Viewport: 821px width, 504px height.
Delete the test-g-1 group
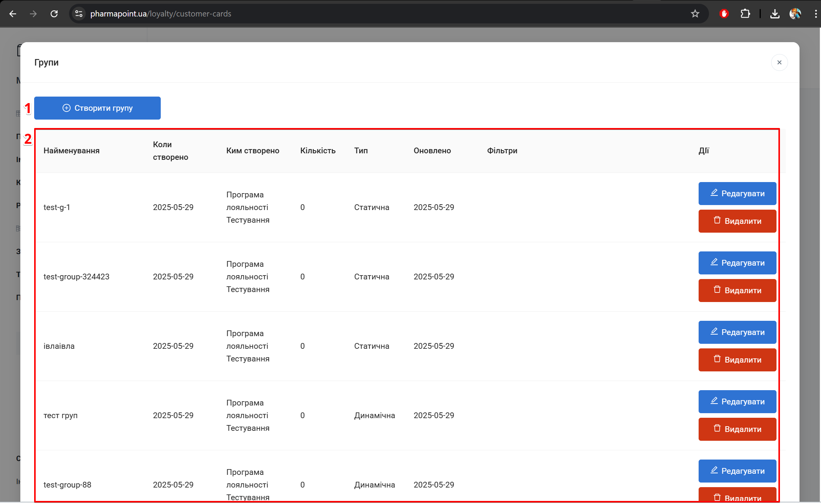[x=737, y=221]
